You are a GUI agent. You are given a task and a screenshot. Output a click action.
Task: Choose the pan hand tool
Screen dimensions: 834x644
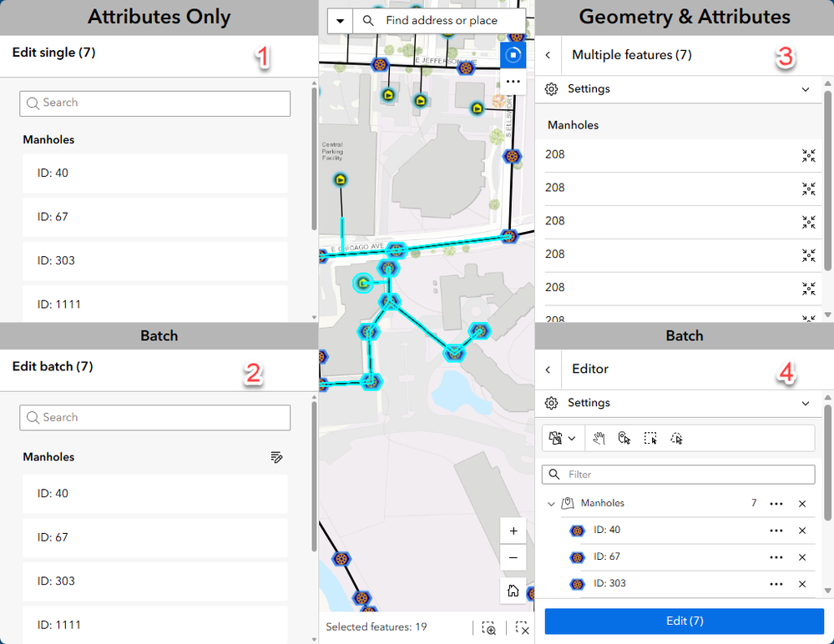click(599, 438)
